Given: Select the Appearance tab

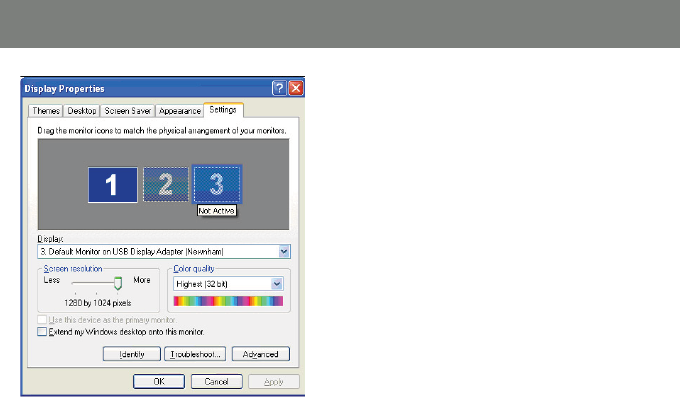Looking at the screenshot, I should pyautogui.click(x=180, y=111).
